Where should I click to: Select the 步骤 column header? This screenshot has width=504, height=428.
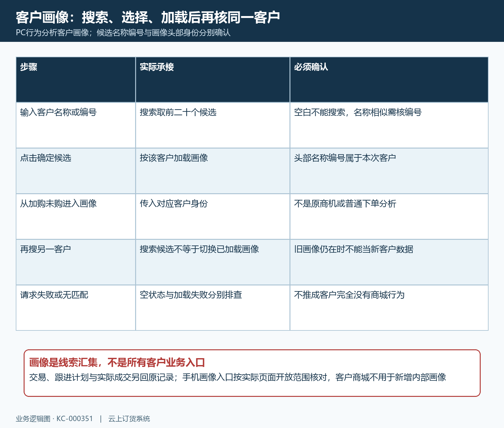click(76, 80)
